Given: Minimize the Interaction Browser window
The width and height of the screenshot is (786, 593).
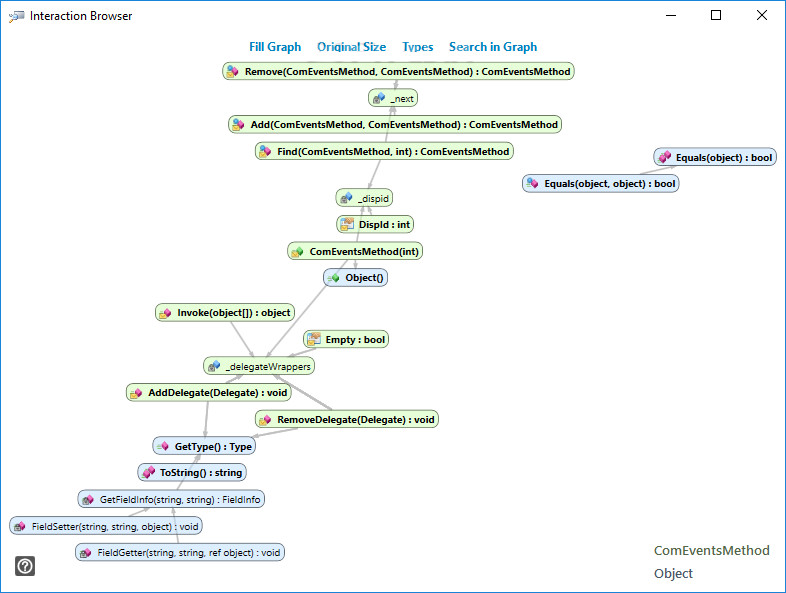Looking at the screenshot, I should pos(671,16).
